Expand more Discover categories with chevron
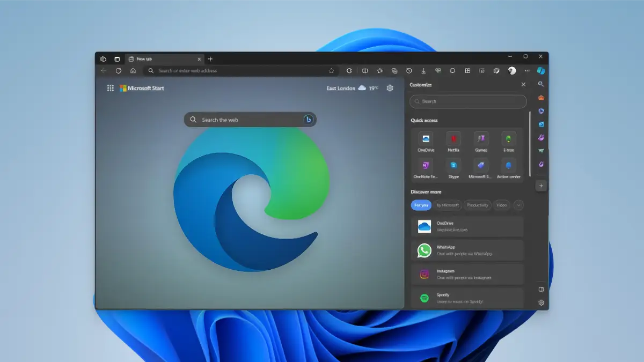Screen dimensions: 644x362 (518, 205)
